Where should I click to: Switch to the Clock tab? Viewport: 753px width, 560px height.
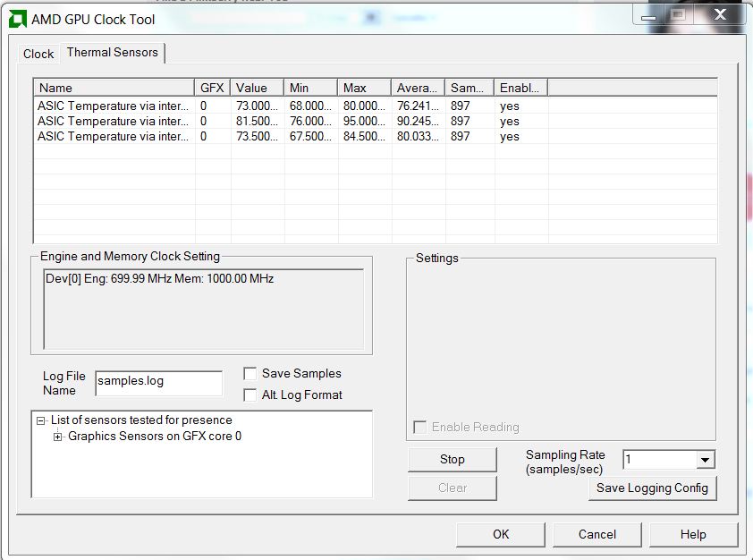38,54
